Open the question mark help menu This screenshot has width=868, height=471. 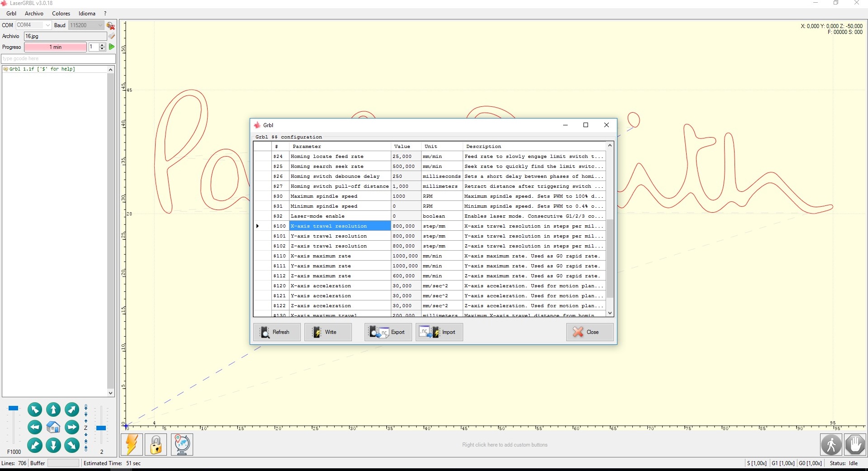pyautogui.click(x=105, y=14)
